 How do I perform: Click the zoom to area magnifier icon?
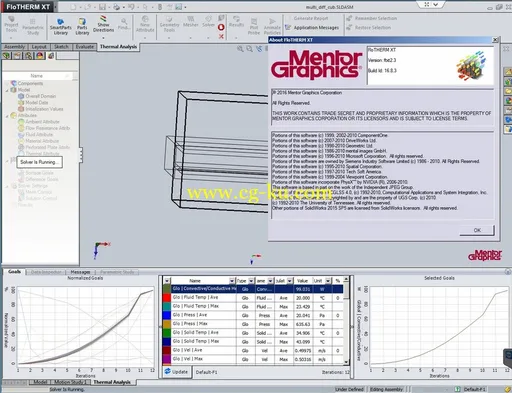pos(249,49)
